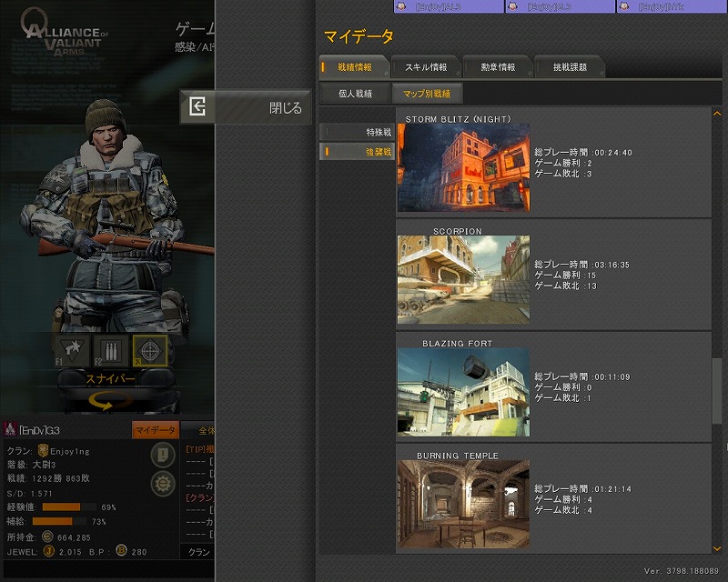Select the 個人戦績 sub-tab
This screenshot has height=582, width=728.
355,93
